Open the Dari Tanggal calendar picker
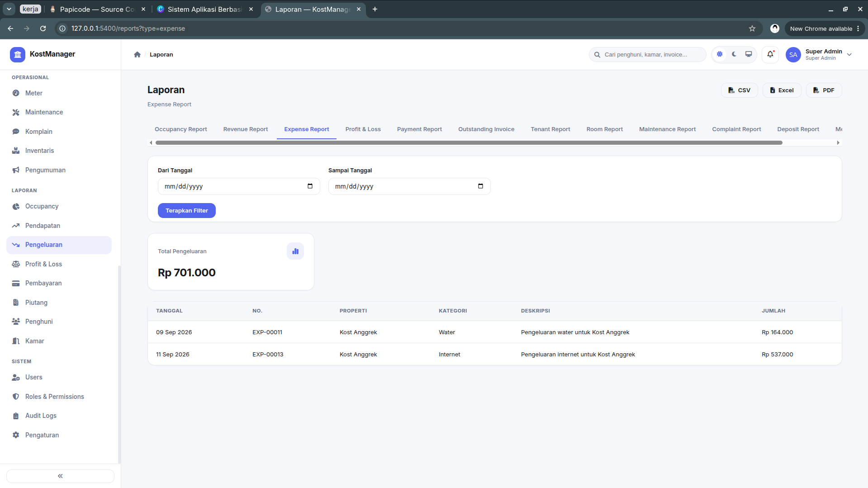 coord(310,186)
